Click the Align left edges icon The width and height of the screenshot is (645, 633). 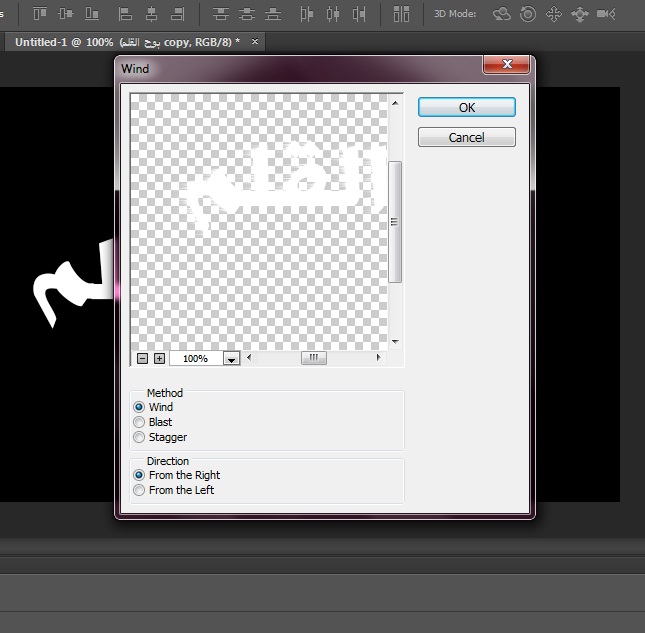point(126,14)
